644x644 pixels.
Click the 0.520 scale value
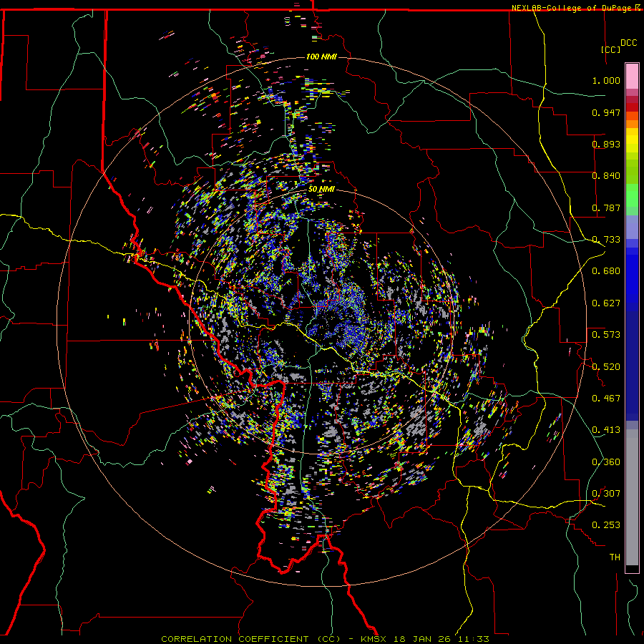click(x=606, y=366)
